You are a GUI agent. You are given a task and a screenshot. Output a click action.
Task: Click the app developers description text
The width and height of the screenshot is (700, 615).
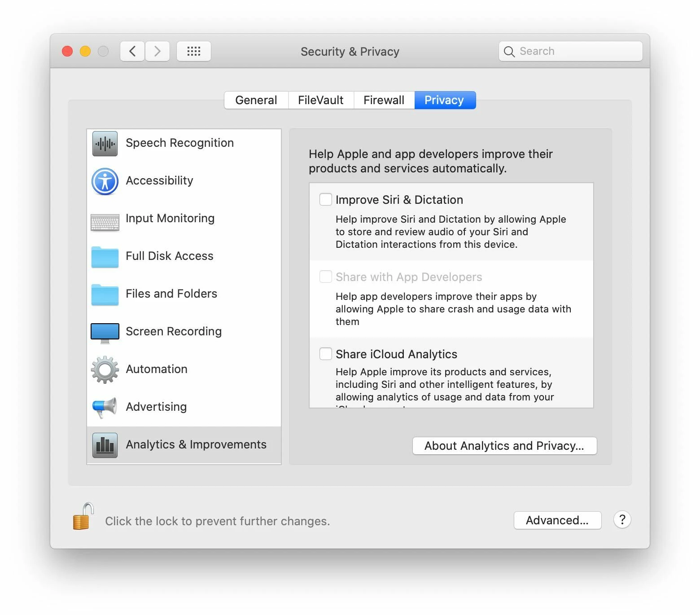pos(453,309)
